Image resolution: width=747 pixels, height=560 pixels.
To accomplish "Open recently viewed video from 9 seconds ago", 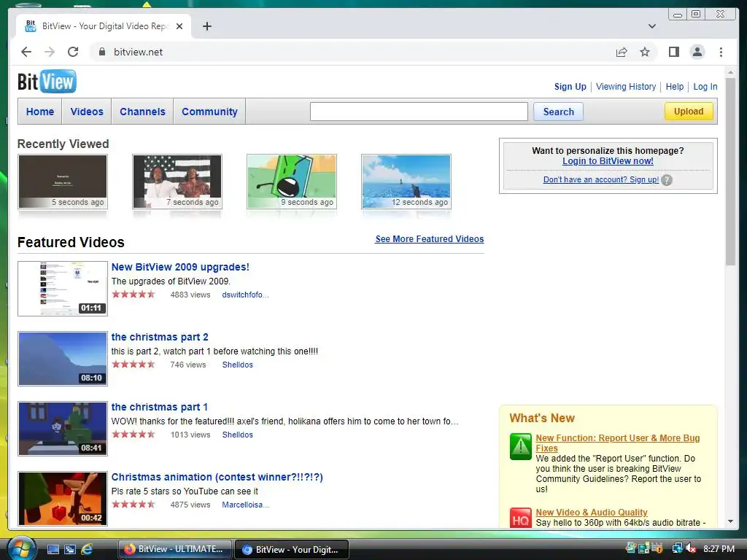I will point(292,182).
